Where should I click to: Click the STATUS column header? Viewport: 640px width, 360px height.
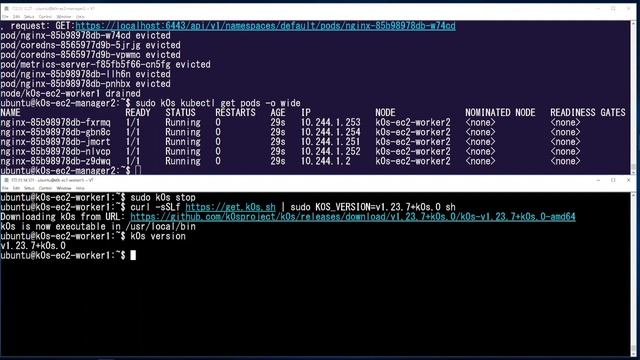pos(180,113)
